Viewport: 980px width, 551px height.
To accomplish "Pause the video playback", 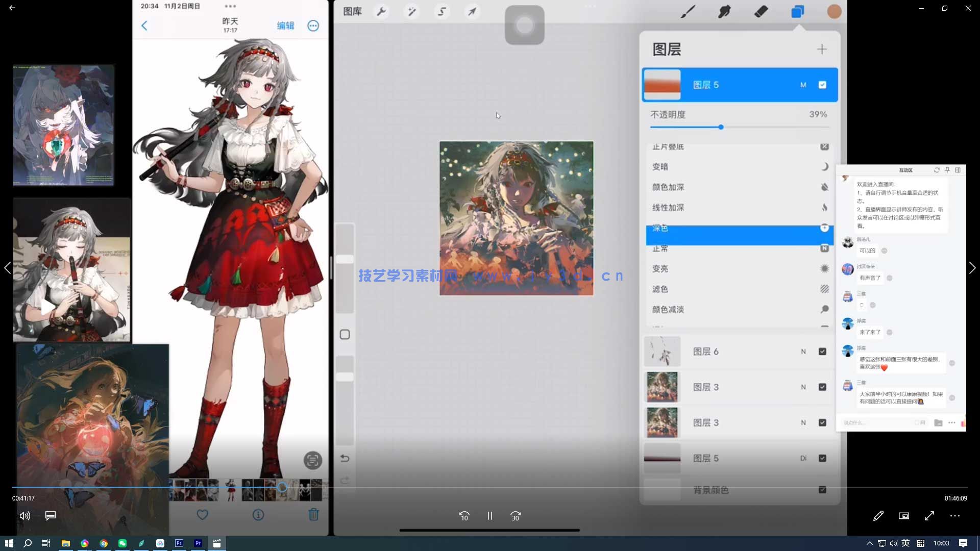I will [x=489, y=516].
